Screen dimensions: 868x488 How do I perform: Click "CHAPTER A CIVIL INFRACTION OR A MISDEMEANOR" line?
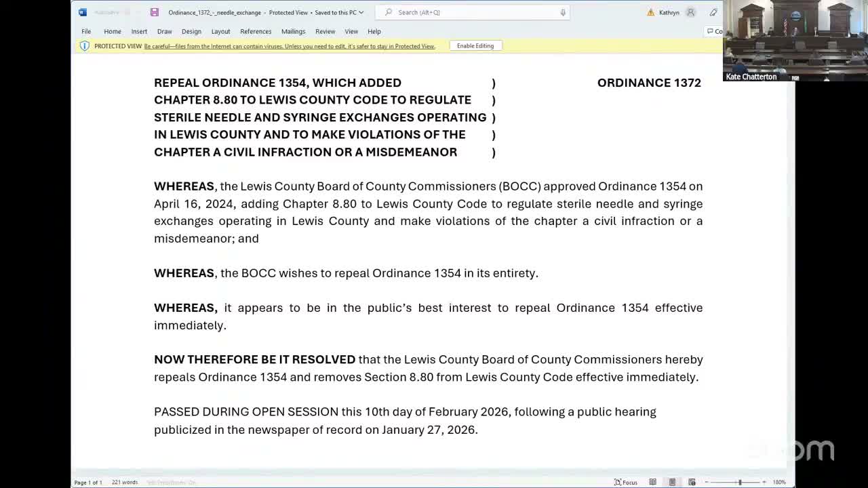coord(306,152)
